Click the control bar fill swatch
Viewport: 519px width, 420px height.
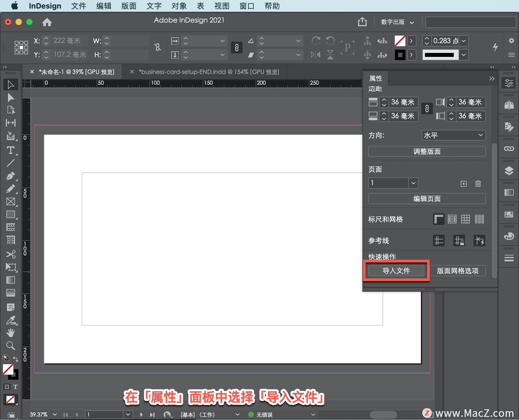click(x=400, y=41)
